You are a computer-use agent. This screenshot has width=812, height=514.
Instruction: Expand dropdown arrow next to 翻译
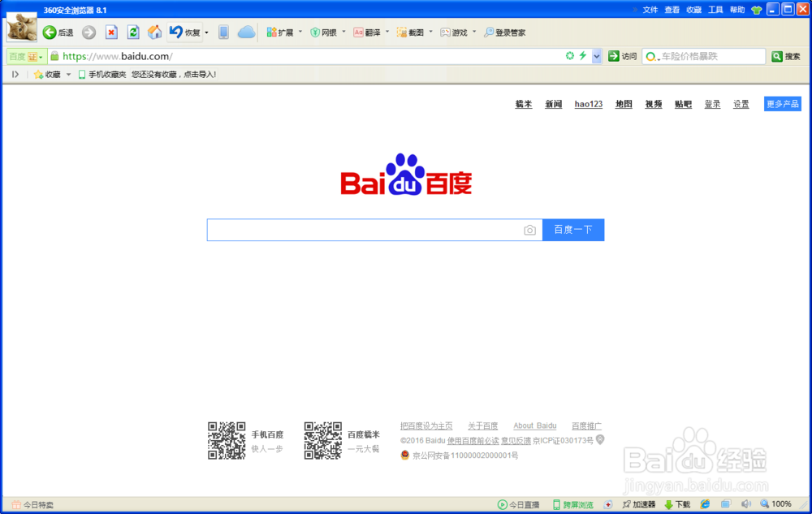pyautogui.click(x=387, y=32)
